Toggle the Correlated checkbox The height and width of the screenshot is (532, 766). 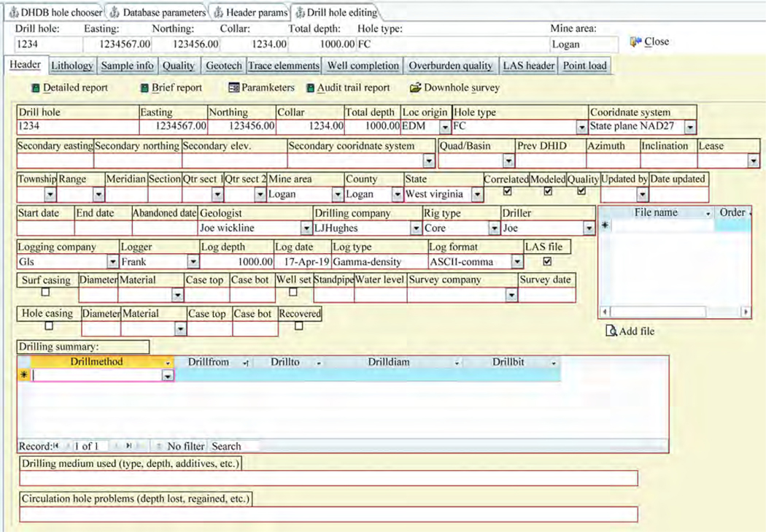(x=508, y=191)
